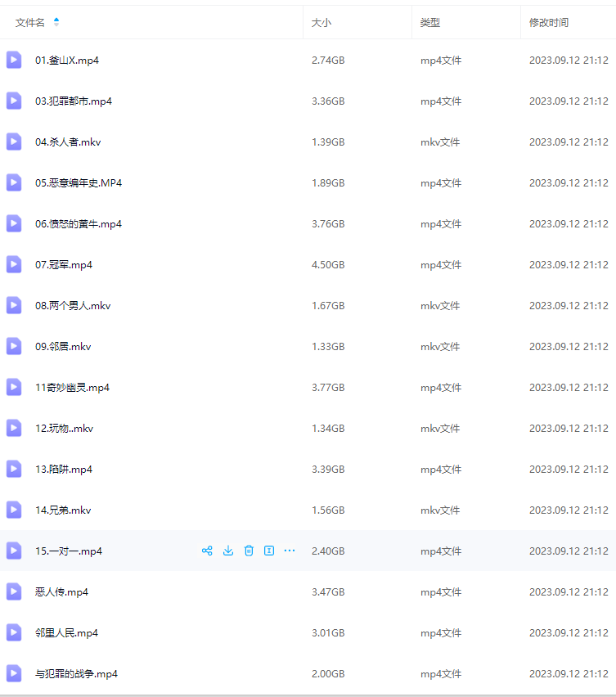616x697 pixels.
Task: Open 03.犯罪都市.mp4 file name
Action: click(x=74, y=101)
